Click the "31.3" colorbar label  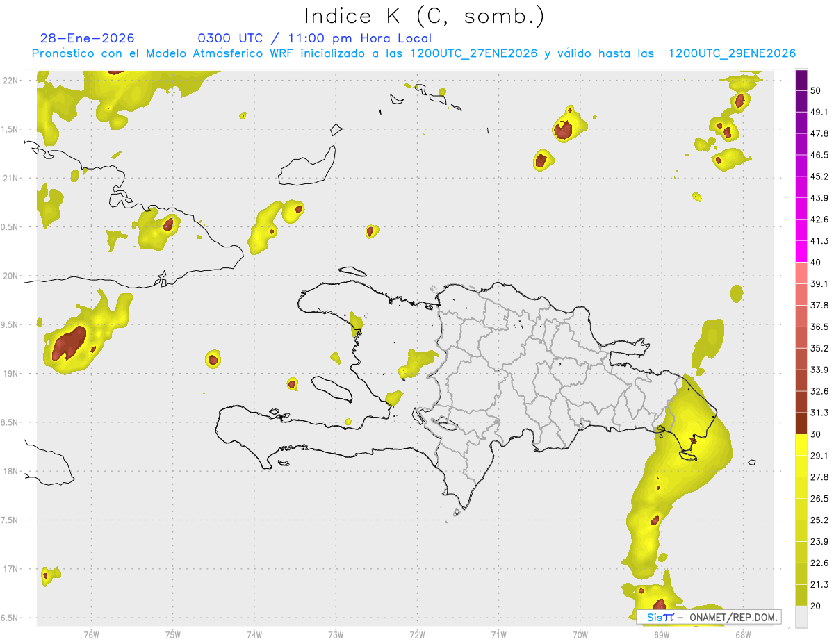click(x=819, y=413)
